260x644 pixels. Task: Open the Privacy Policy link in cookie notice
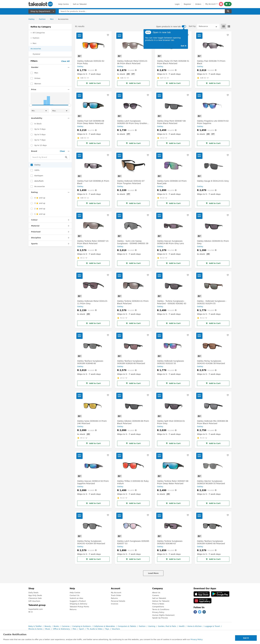[x=196, y=639]
